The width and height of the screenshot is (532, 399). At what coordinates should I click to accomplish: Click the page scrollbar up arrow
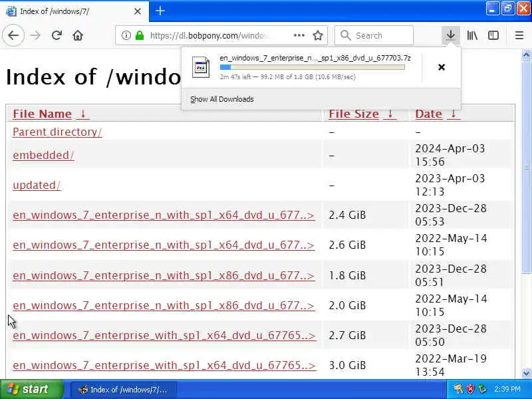(526, 55)
